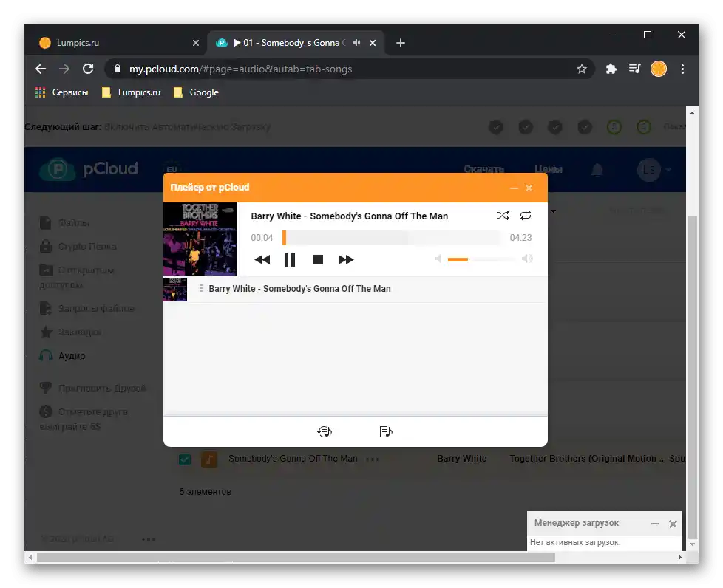Expand the user account avatar dropdown
Viewport: 723px width, 588px height.
pyautogui.click(x=654, y=170)
